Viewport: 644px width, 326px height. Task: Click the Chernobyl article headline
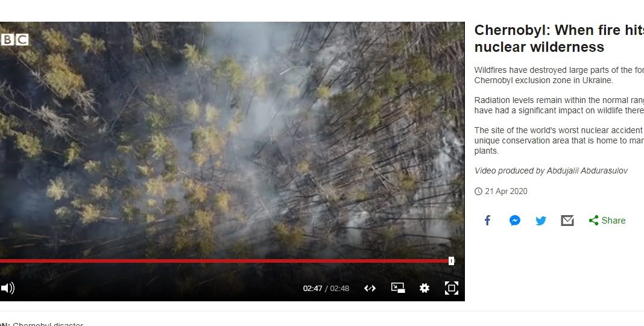tap(559, 38)
